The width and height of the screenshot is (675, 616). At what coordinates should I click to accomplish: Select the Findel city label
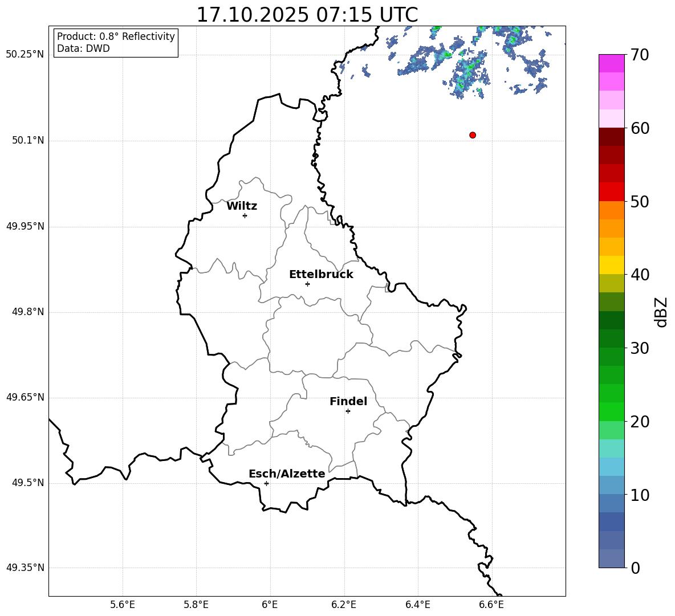click(x=348, y=401)
